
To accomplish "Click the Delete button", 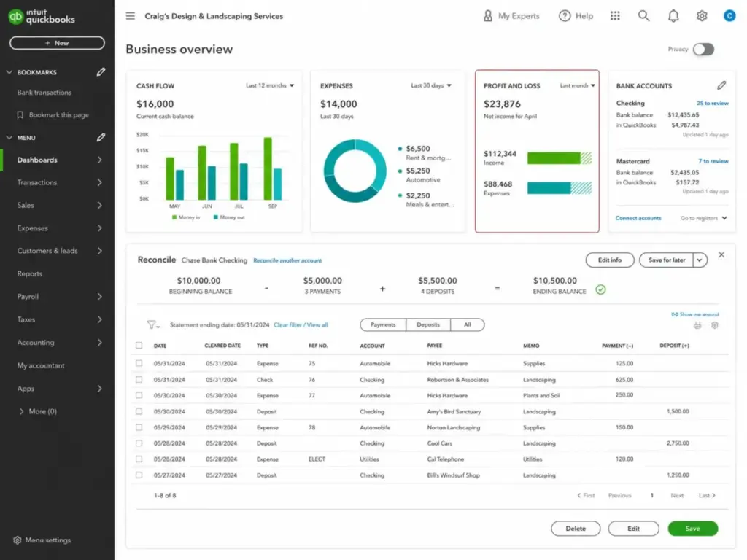I will tap(576, 529).
